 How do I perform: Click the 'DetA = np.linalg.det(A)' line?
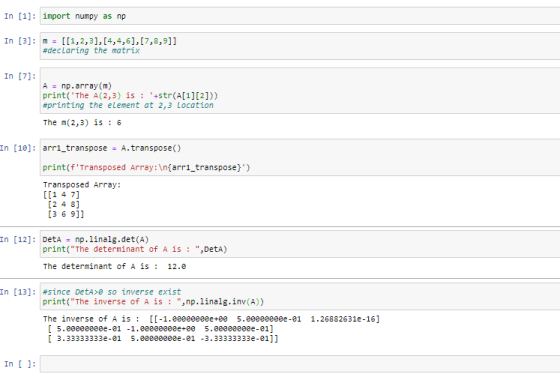[x=96, y=239]
